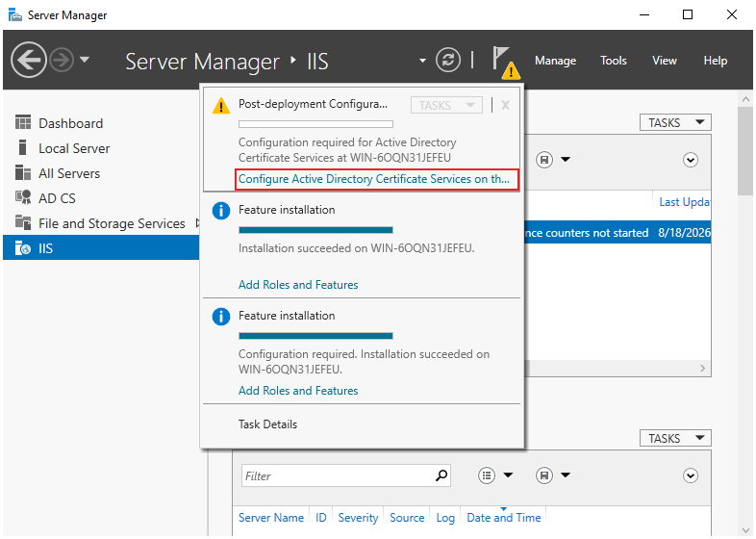Viewport: 756px width, 539px height.
Task: Open the breadcrumb dropdown beside IIS title
Action: (x=422, y=61)
